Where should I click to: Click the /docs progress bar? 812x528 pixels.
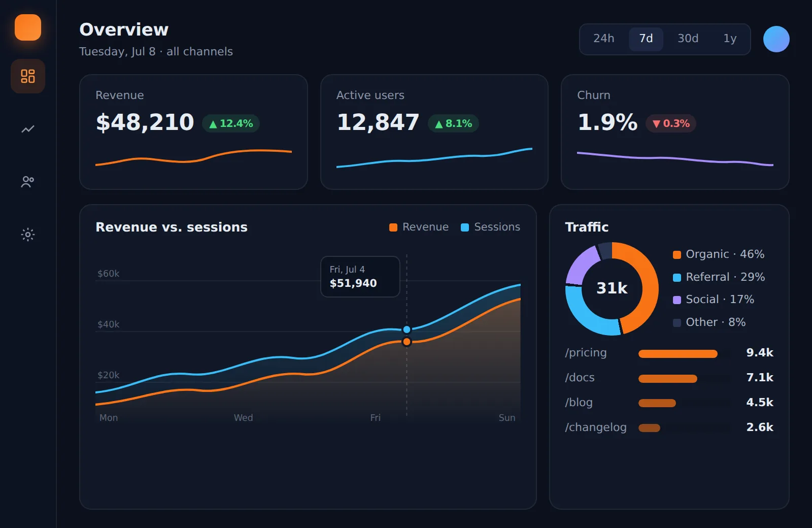[668, 379]
